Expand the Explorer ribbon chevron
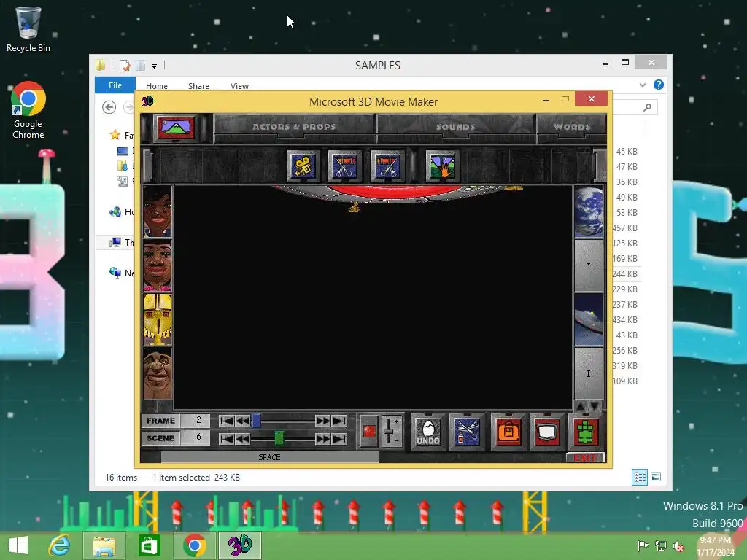747x560 pixels. [642, 85]
